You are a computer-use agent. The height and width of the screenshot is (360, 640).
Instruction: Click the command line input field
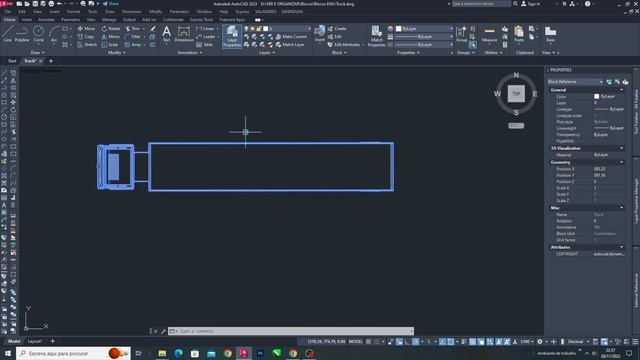pos(291,331)
